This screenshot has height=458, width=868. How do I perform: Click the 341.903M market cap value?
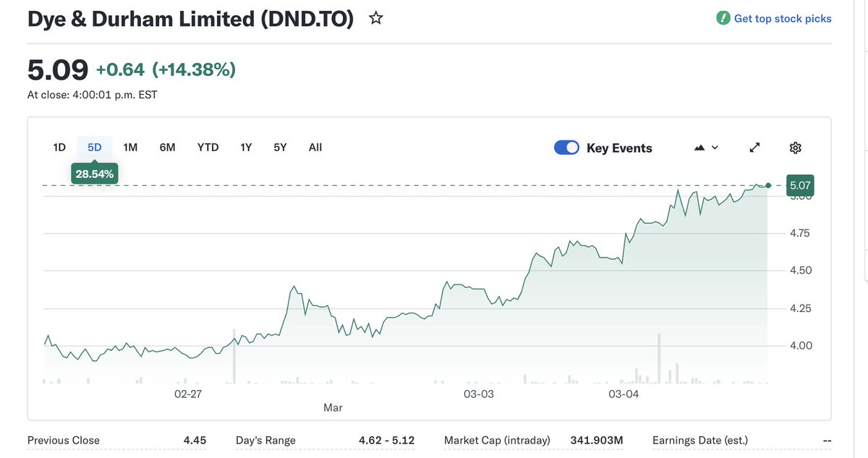597,440
